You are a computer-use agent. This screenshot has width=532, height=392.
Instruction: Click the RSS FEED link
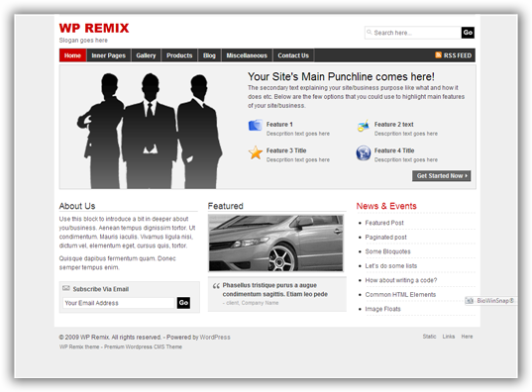454,55
